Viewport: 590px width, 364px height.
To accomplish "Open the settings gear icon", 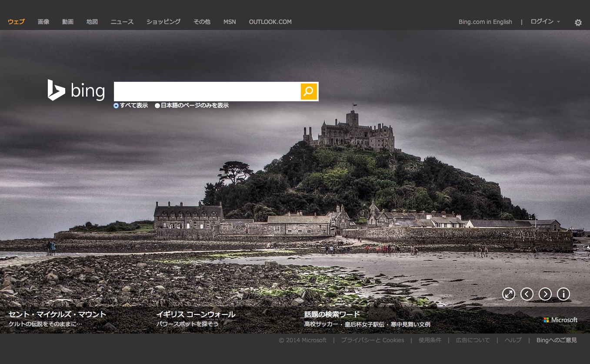I will pyautogui.click(x=578, y=23).
